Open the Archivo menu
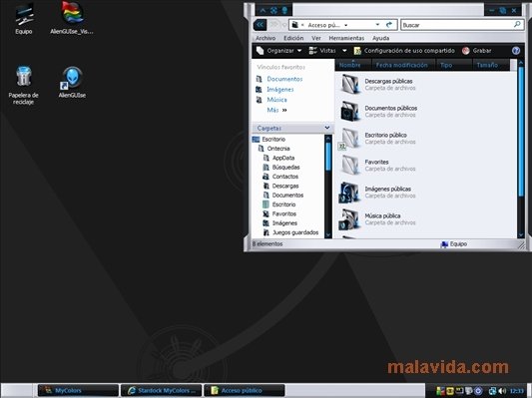This screenshot has width=532, height=398. tap(266, 38)
